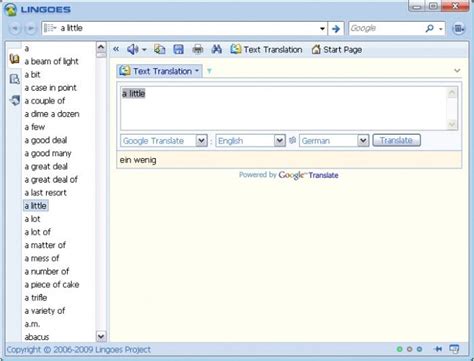Open the dictionary book sidebar icon

tap(14, 59)
